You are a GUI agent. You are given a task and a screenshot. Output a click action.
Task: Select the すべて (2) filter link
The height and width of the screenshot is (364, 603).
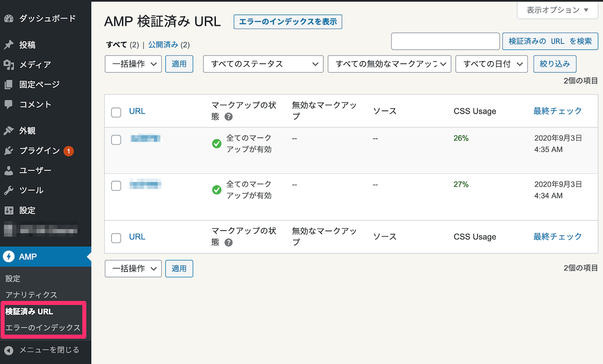[122, 45]
